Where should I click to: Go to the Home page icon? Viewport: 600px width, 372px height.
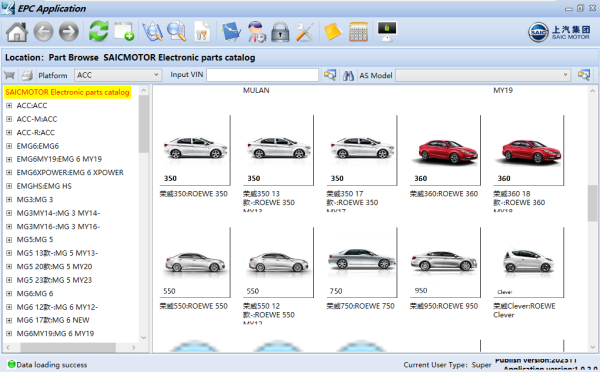pos(17,32)
